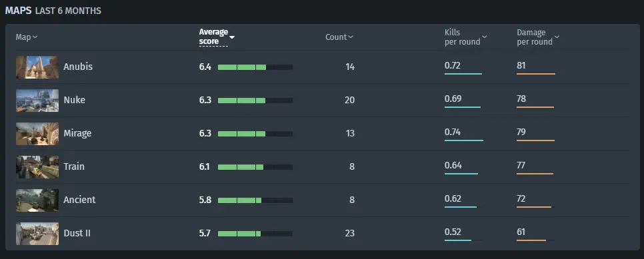Open the Anubis map thumbnail

click(37, 67)
